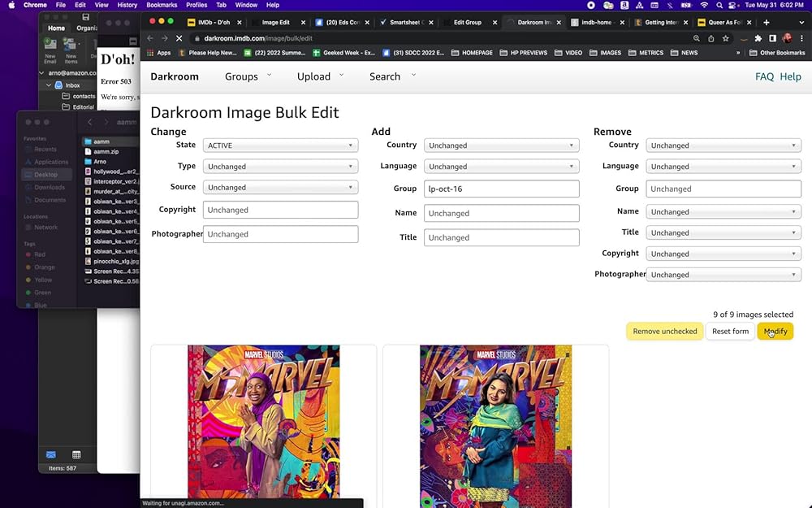Open the Remove Photographer dropdown
This screenshot has width=812, height=508.
pyautogui.click(x=723, y=275)
